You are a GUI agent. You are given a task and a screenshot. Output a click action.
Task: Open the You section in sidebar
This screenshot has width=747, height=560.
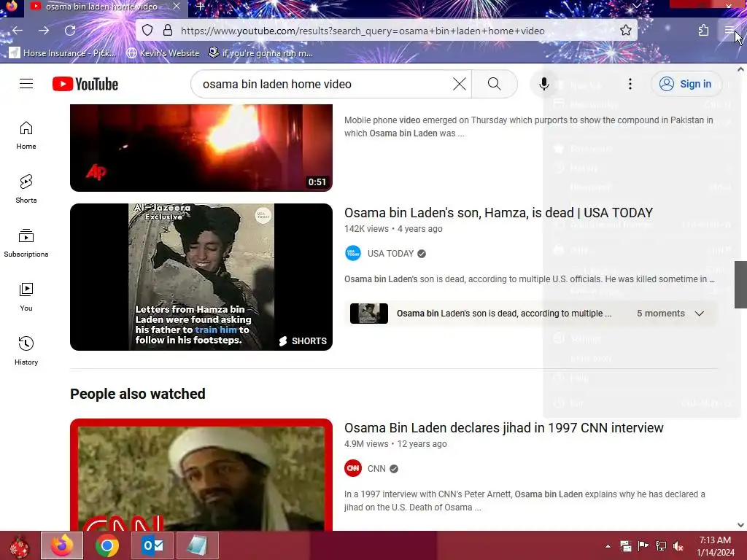pos(26,297)
